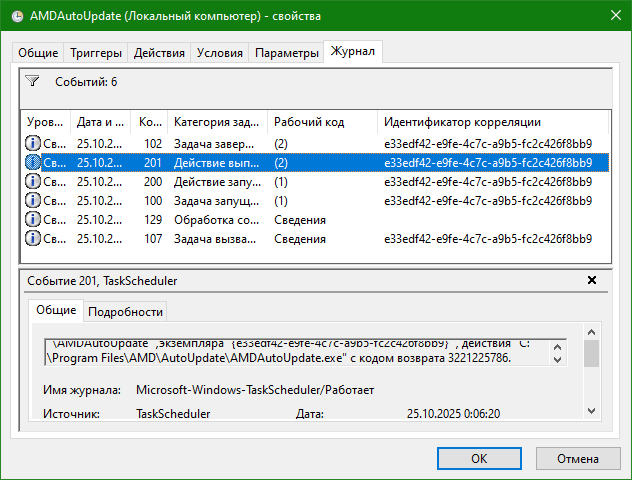Screen dimensions: 632x480
Task: Click the TaskScheduler source value
Action: 173,414
